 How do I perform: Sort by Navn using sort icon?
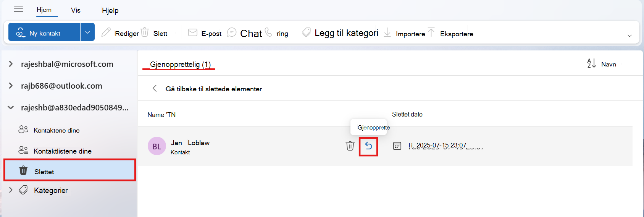[591, 63]
